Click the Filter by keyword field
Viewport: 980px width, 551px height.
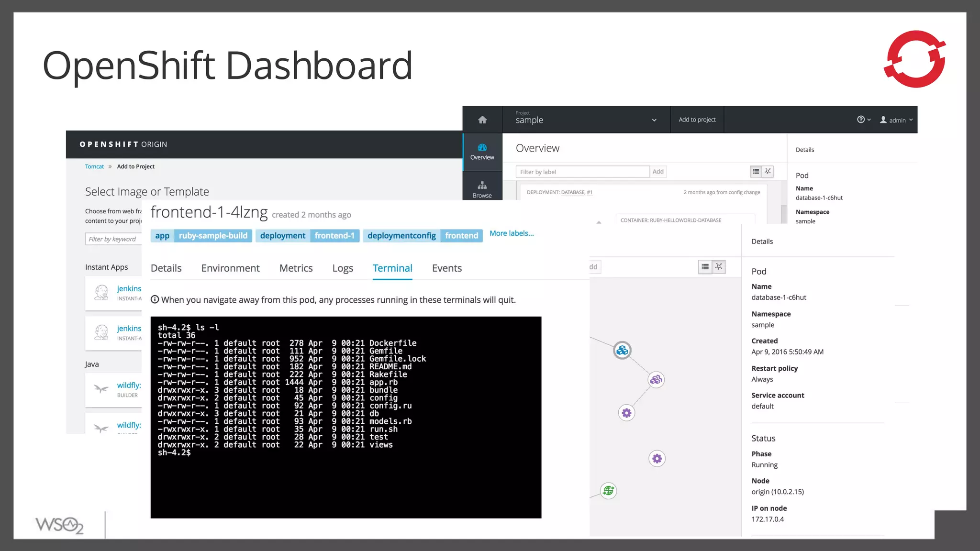point(114,239)
